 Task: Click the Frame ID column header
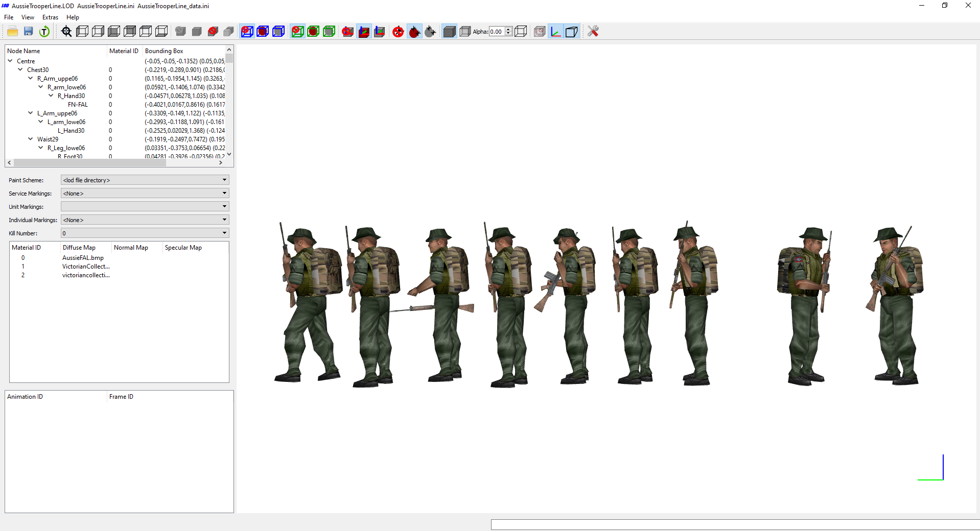click(x=170, y=397)
